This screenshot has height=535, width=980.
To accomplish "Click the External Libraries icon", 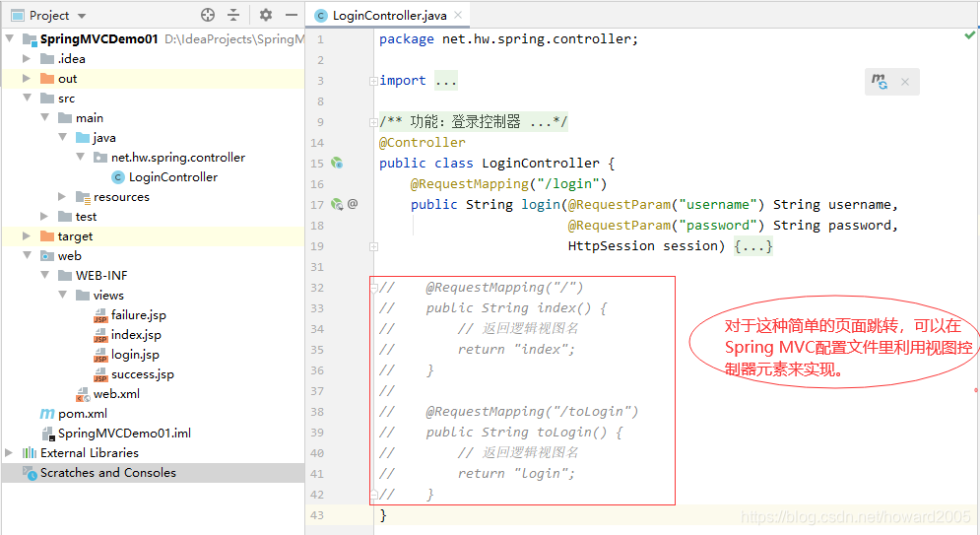I will click(x=30, y=452).
